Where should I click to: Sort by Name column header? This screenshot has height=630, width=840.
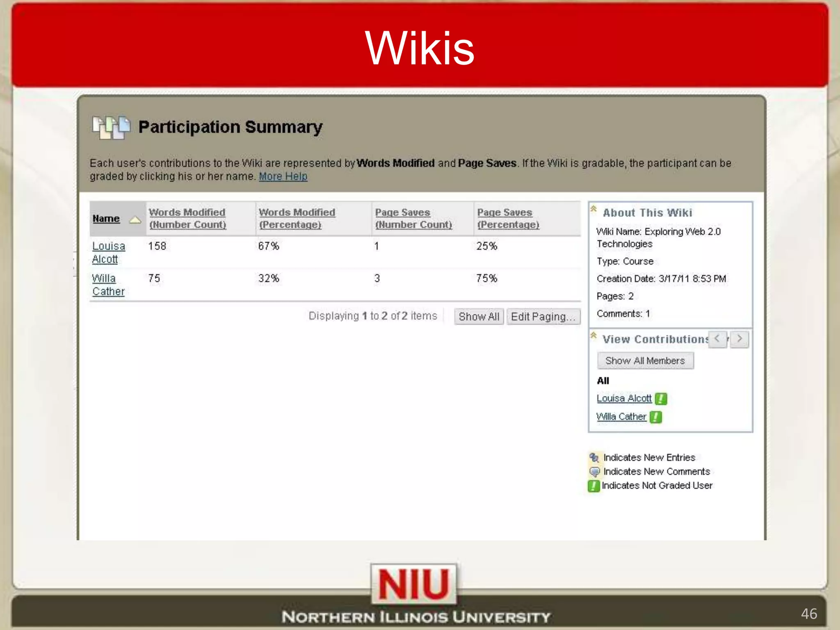tap(106, 219)
